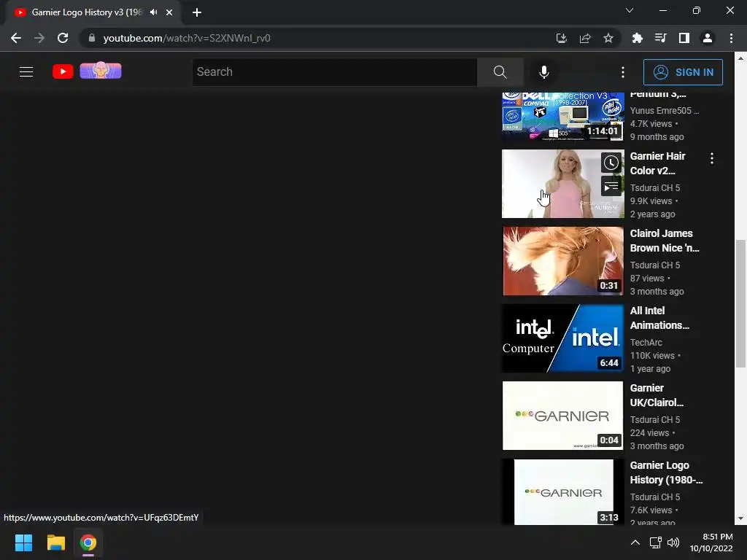Open the All Intel Animations thumbnail
The height and width of the screenshot is (560, 747).
point(562,338)
